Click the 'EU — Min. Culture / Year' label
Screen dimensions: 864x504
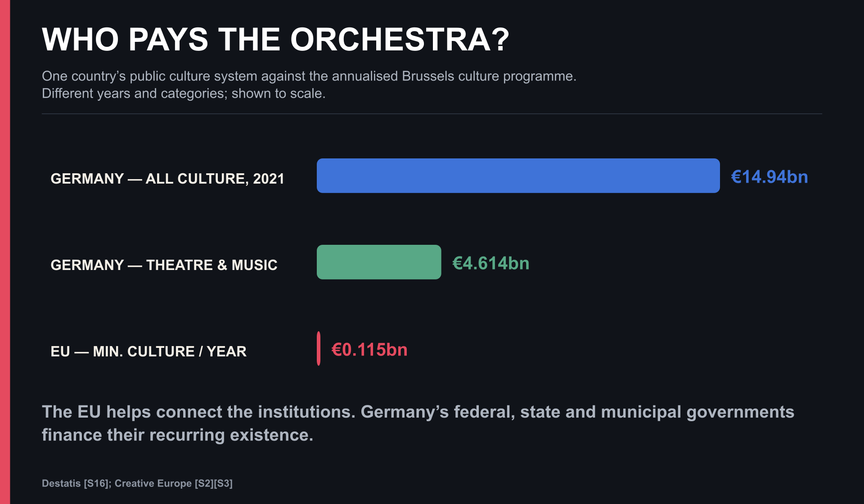[148, 351]
